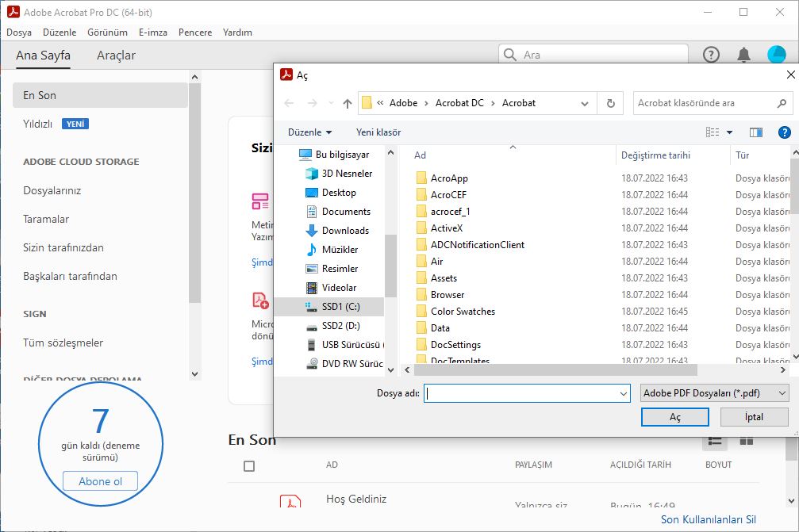Select Documents in navigation tree
Viewport: 799px width, 532px height.
[x=338, y=211]
